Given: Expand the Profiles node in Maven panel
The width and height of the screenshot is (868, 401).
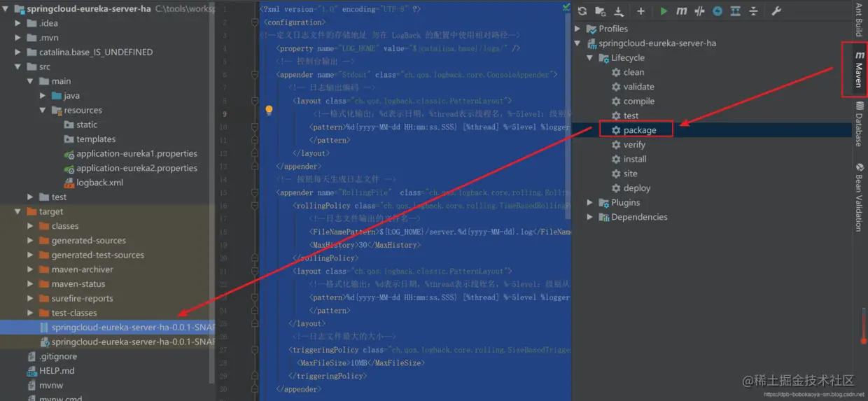Looking at the screenshot, I should (x=577, y=29).
